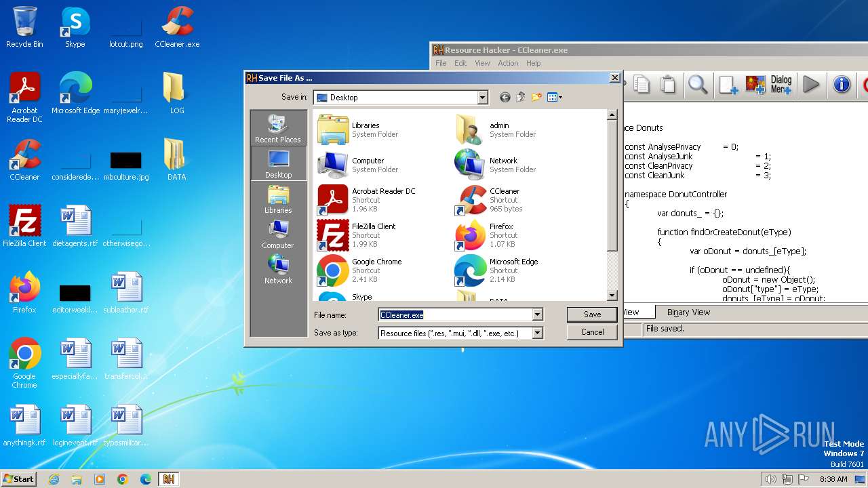
Task: Open the Action menu in Resource Hacker
Action: point(508,63)
